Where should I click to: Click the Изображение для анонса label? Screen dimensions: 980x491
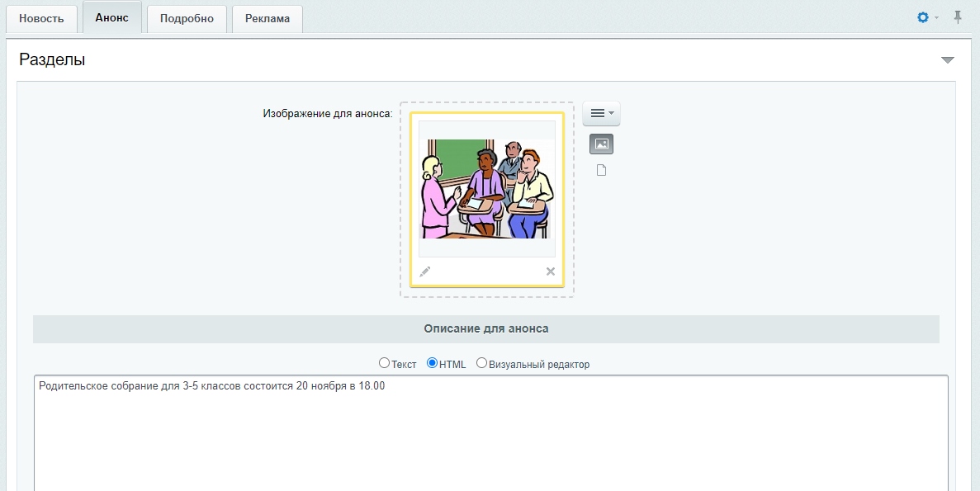pos(328,114)
